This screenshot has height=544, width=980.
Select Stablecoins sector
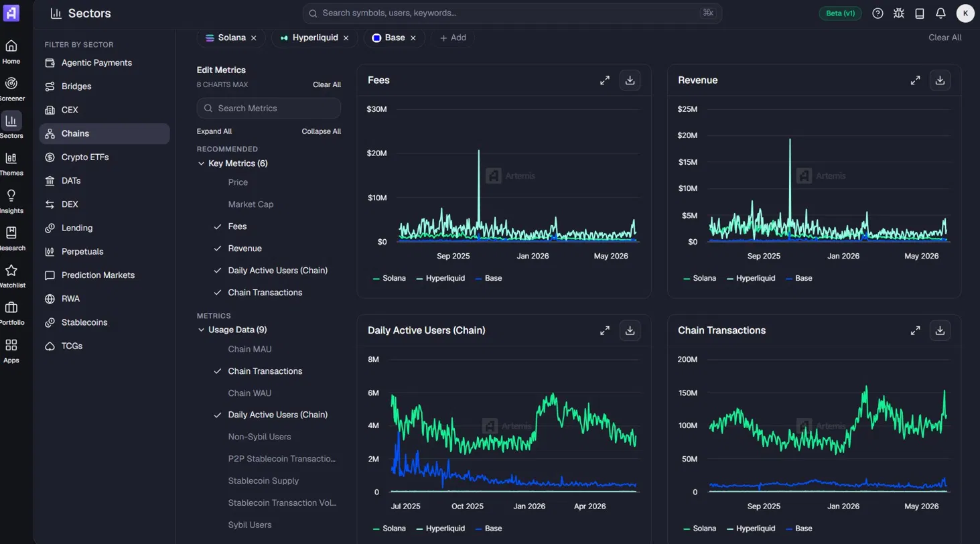tap(104, 322)
